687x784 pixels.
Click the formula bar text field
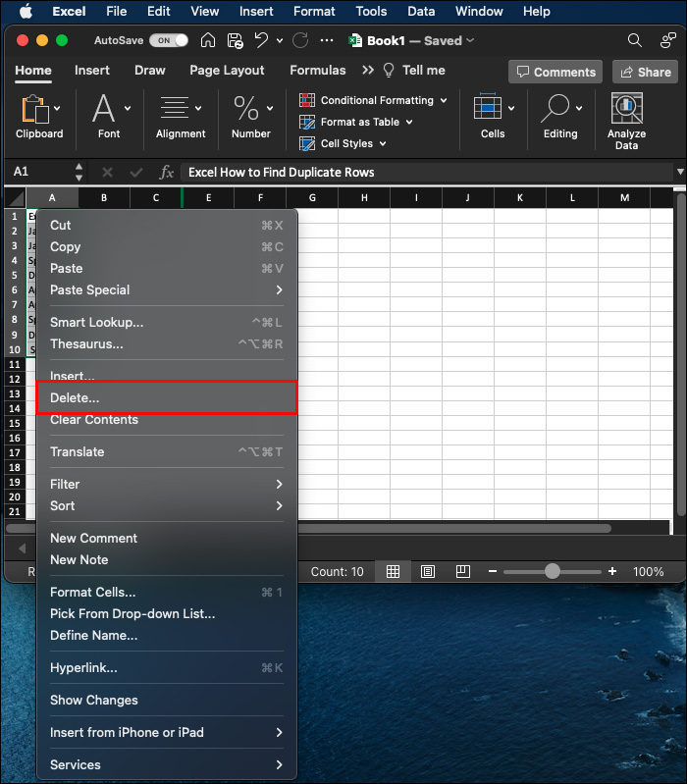click(428, 173)
